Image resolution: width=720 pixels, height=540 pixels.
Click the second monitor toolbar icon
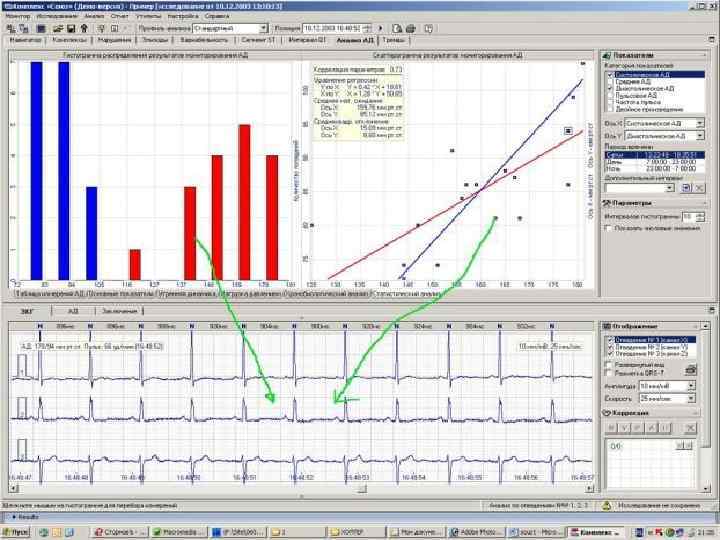24,28
